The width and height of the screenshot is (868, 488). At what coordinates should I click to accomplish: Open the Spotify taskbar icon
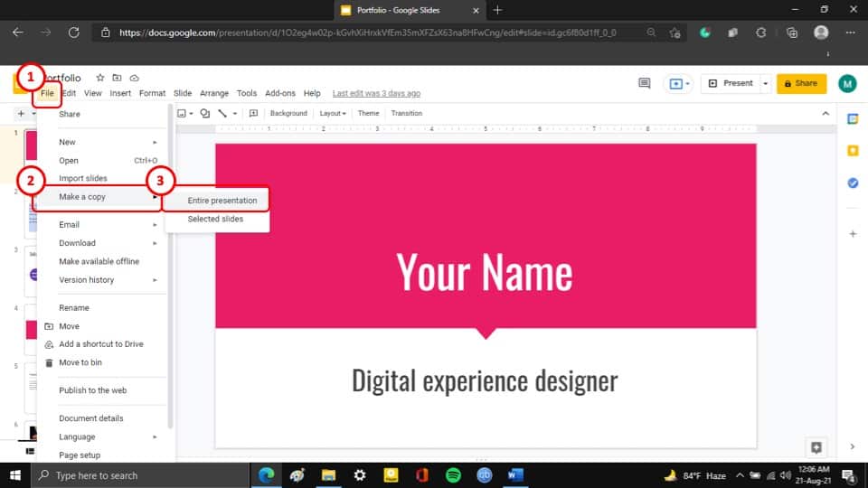pos(453,475)
